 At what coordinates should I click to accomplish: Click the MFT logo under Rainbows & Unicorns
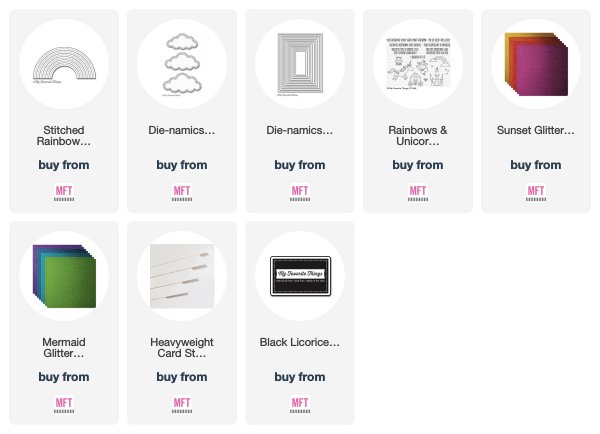click(x=418, y=193)
